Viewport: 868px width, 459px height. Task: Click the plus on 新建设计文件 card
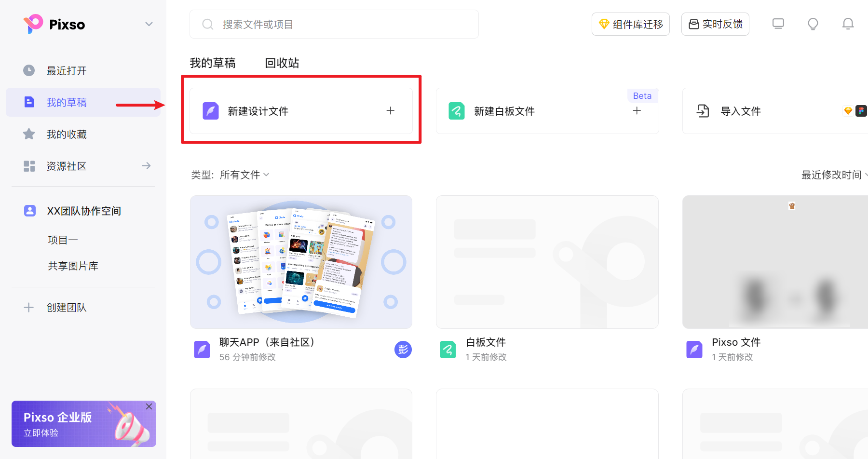tap(391, 111)
